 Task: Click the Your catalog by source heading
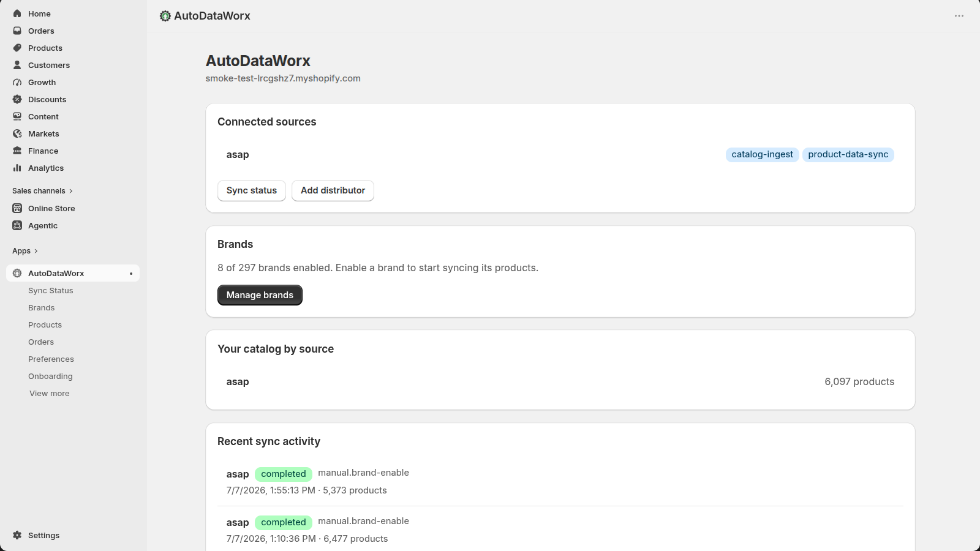[276, 349]
